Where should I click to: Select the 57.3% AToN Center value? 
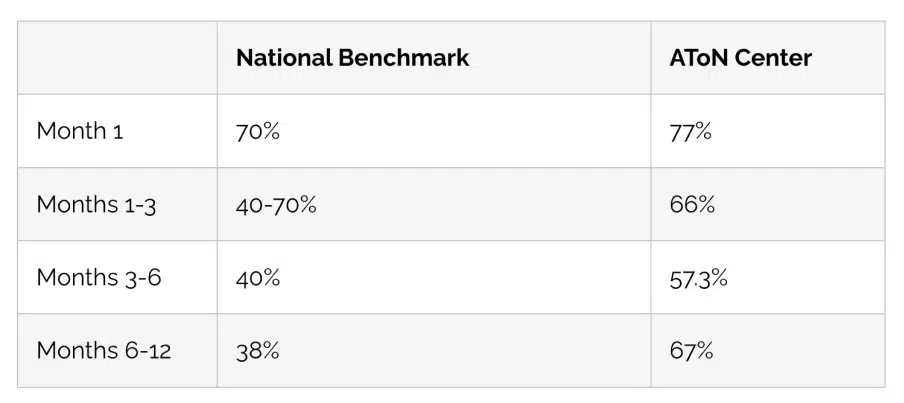coord(699,277)
